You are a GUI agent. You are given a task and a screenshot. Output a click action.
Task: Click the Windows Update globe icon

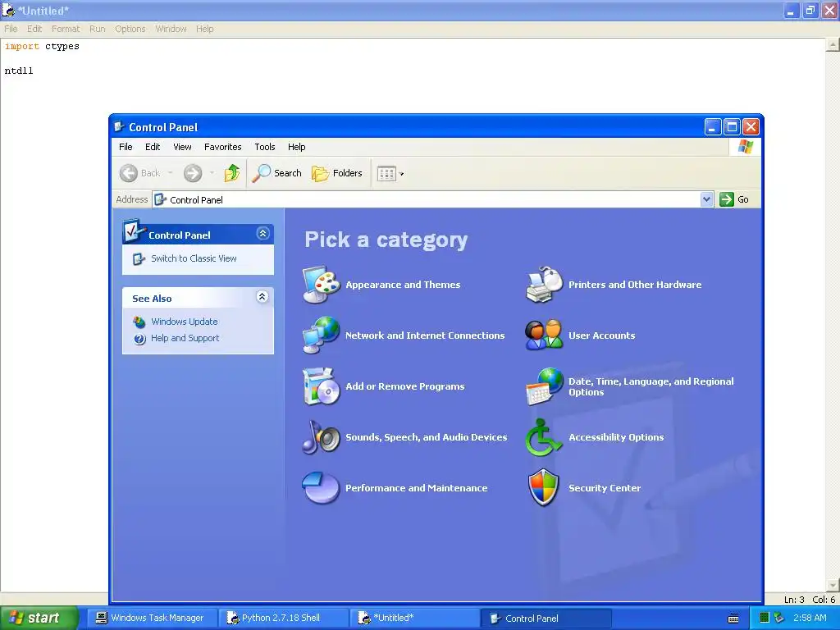click(139, 322)
